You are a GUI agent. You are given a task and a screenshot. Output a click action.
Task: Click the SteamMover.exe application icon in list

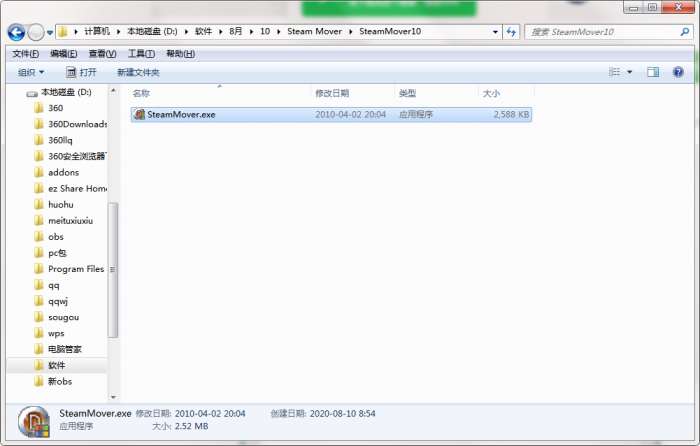pyautogui.click(x=140, y=114)
